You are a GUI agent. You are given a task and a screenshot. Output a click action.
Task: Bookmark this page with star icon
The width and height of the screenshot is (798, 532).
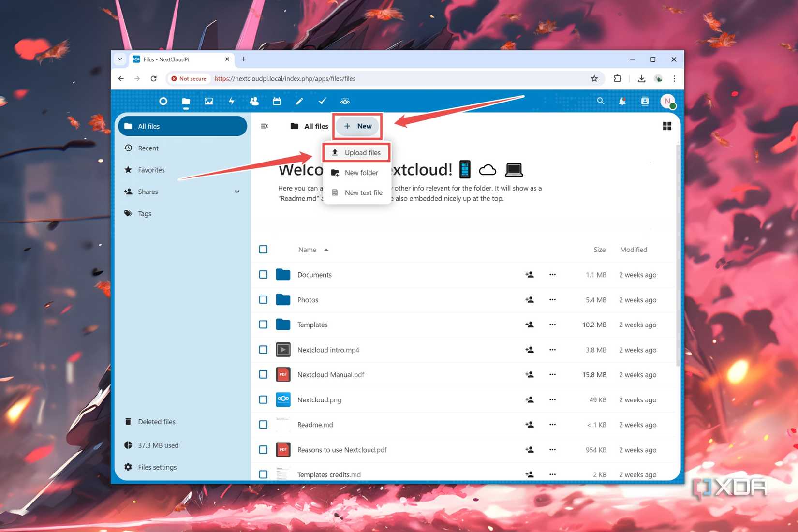tap(594, 78)
